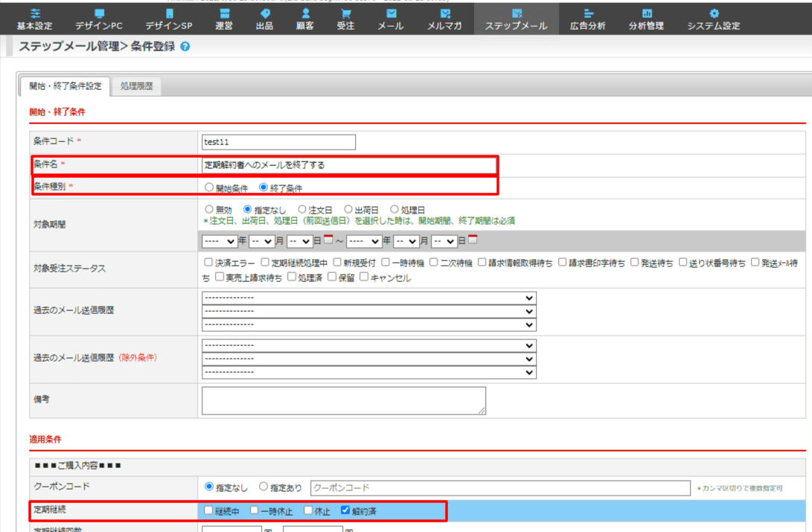This screenshot has width=812, height=532.
Task: Select クーポンコード 指定なし radio button
Action: point(209,487)
